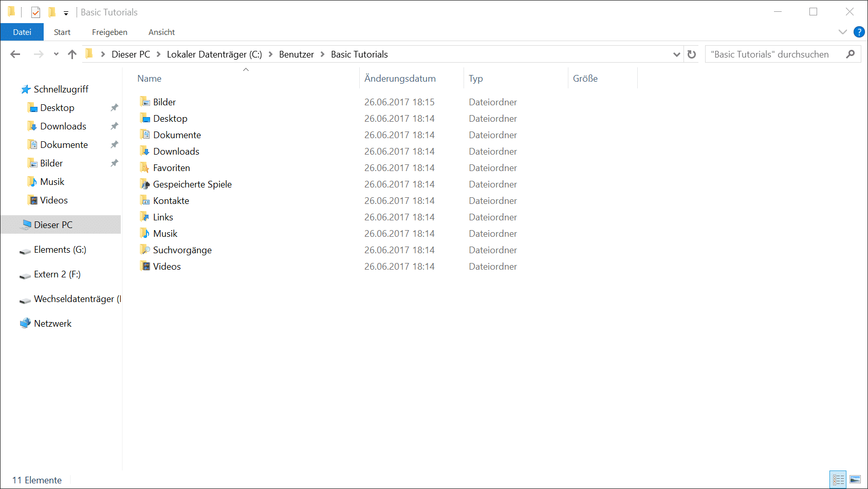Expand the chevron after Lokaler Datenträger (C:)

271,54
